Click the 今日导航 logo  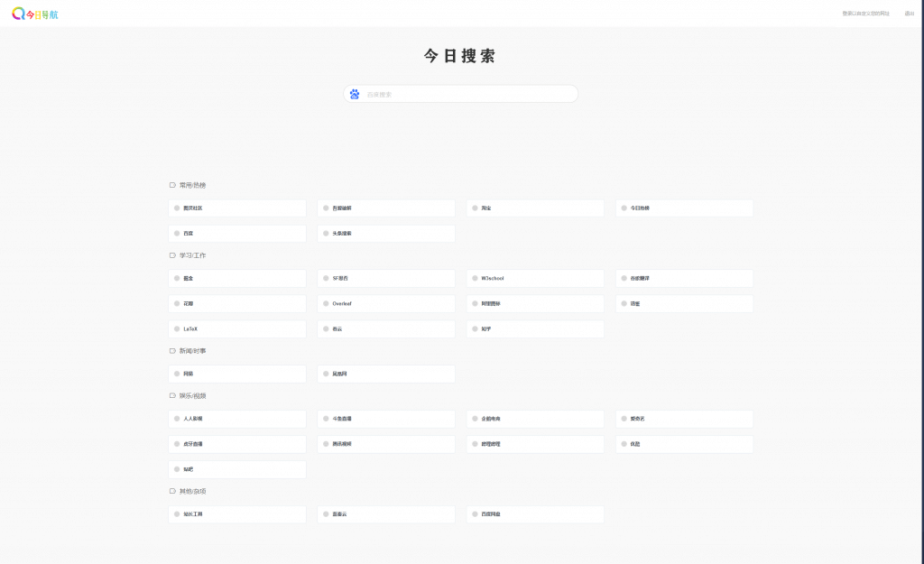click(35, 14)
